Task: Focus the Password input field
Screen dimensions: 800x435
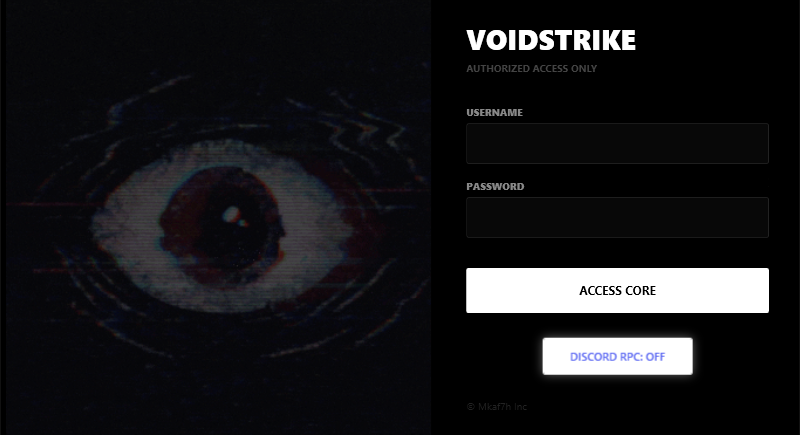Action: [617, 217]
